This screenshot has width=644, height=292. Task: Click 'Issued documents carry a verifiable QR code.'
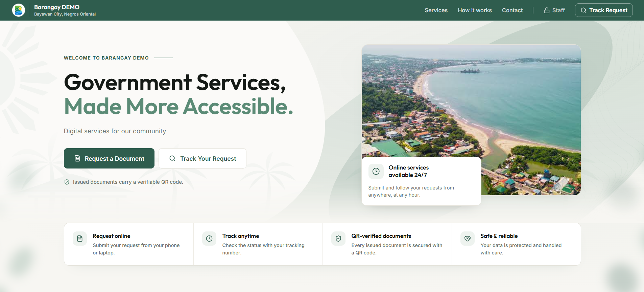coord(128,182)
